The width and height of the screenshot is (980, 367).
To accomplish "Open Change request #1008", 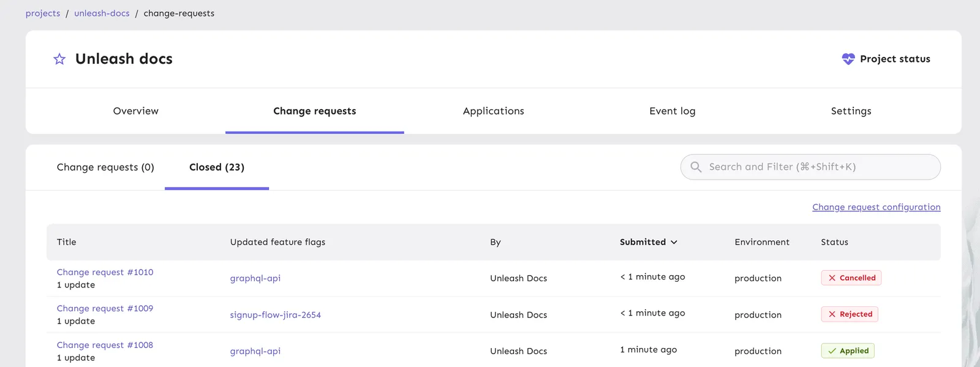I will click(x=105, y=345).
